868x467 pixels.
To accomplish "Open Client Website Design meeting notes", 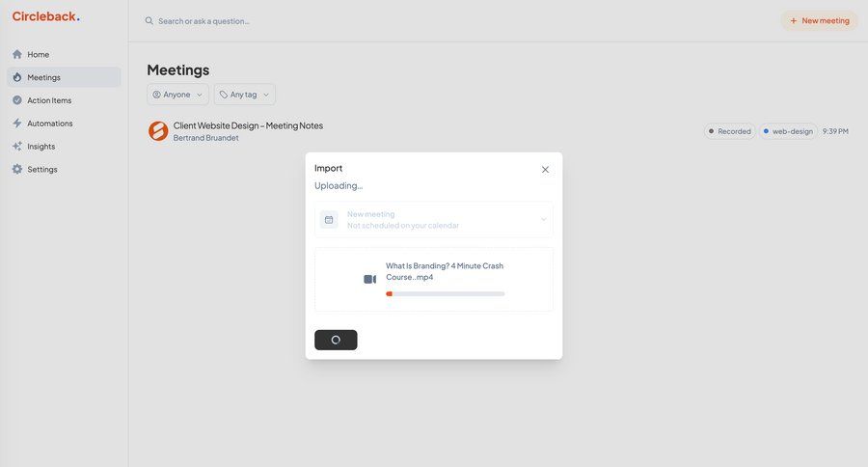I will [x=248, y=125].
